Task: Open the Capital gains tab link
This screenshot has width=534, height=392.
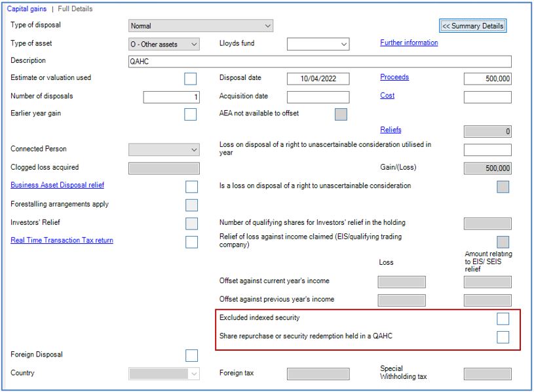Action: (x=27, y=9)
